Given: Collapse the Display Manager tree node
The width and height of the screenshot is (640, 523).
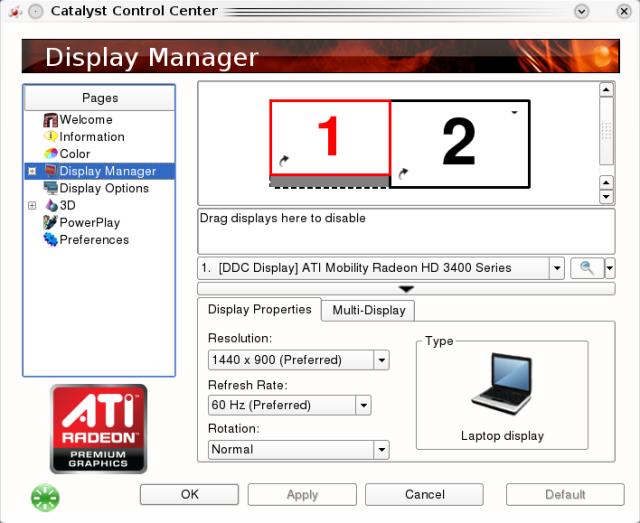Looking at the screenshot, I should point(32,171).
